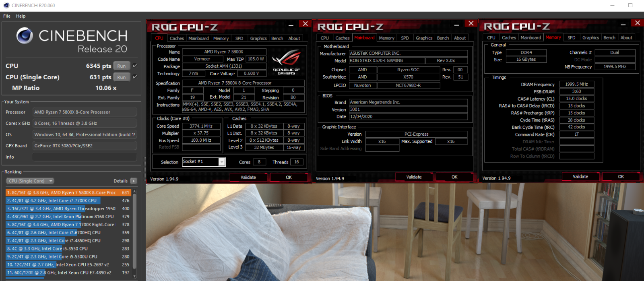Click the rendered room scene image
This screenshot has width=644, height=281.
(x=394, y=232)
